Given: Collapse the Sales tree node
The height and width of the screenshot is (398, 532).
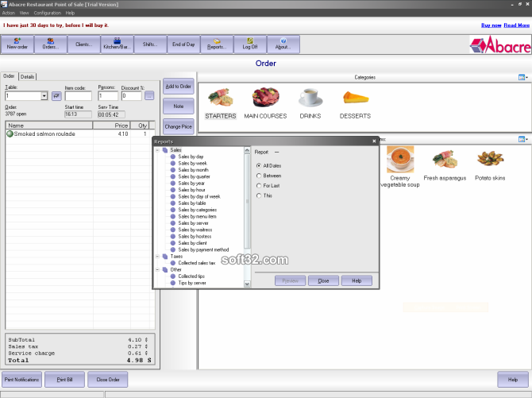Looking at the screenshot, I should 157,150.
